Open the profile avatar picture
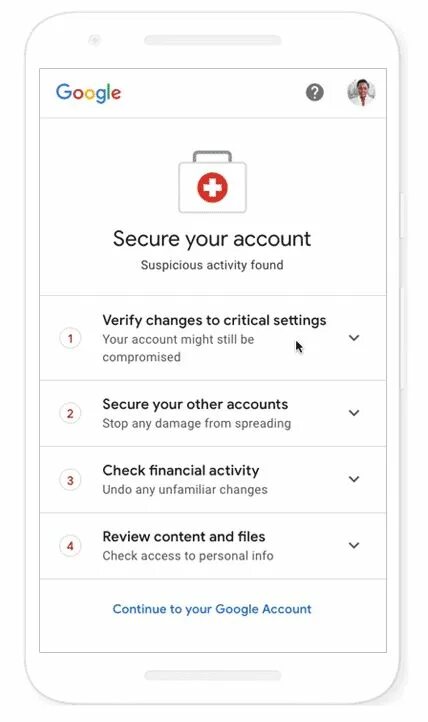Screen dimensions: 428x722 pyautogui.click(x=361, y=92)
